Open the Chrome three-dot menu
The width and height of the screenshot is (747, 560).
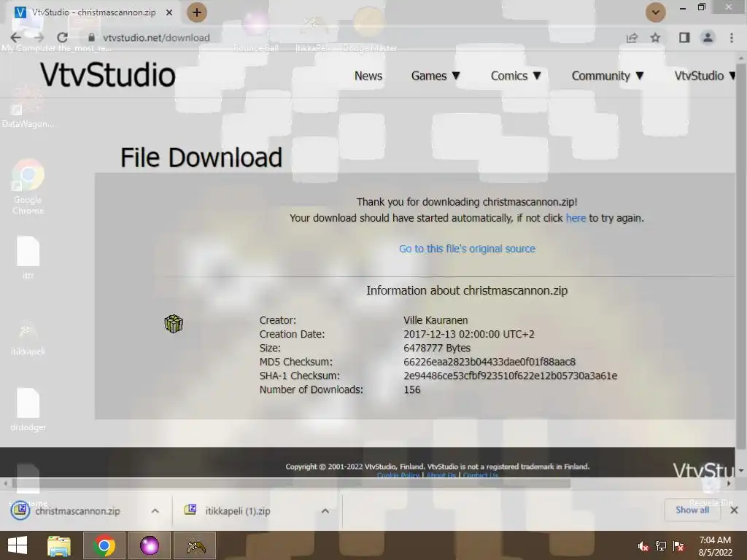732,38
